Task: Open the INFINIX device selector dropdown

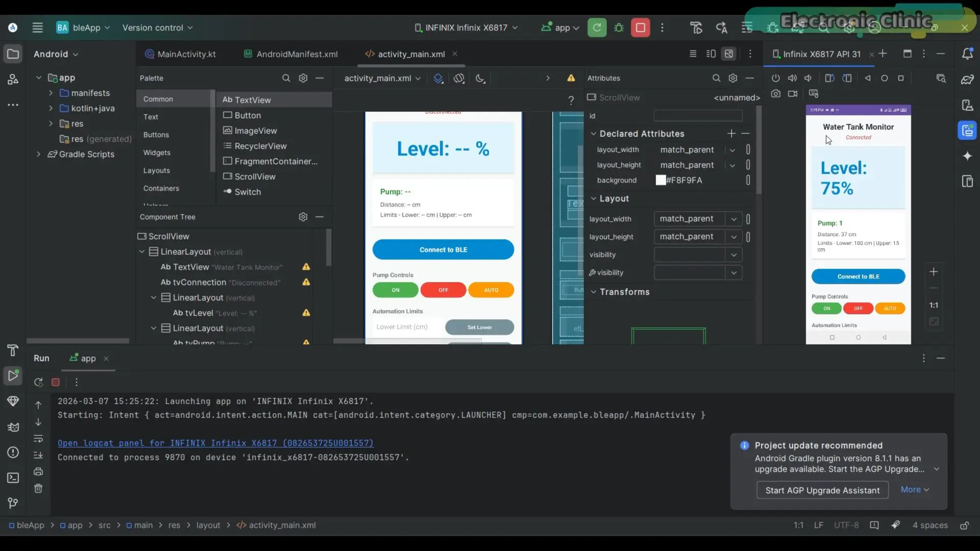Action: click(x=466, y=28)
